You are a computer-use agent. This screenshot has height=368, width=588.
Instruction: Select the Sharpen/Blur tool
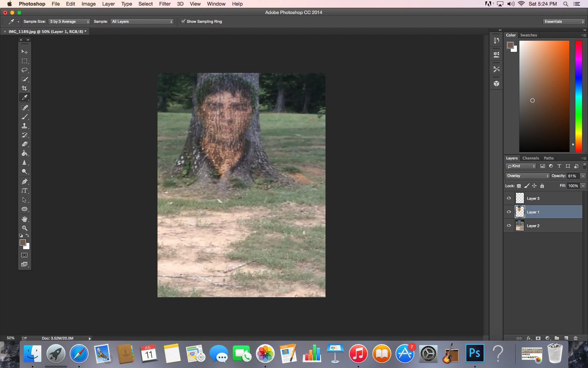click(24, 163)
